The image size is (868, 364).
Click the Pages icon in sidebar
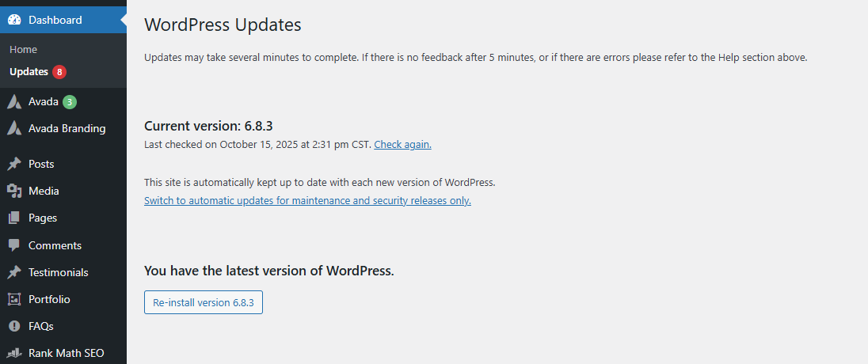pos(14,218)
